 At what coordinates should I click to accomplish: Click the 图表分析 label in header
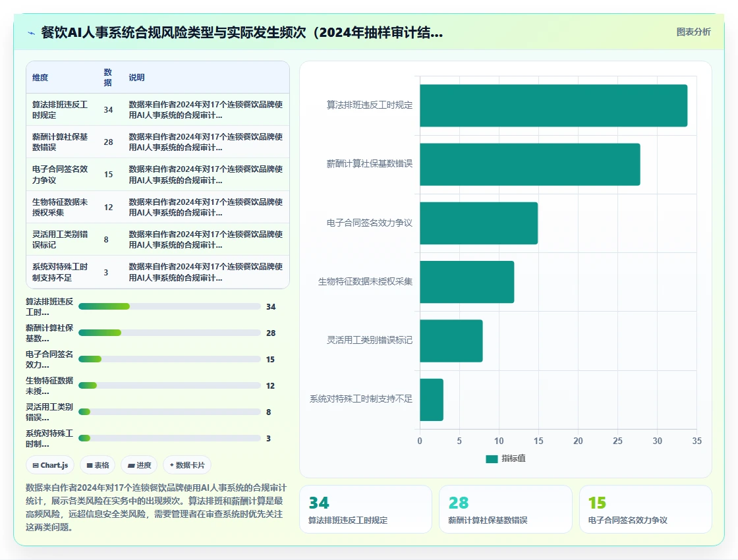click(693, 32)
